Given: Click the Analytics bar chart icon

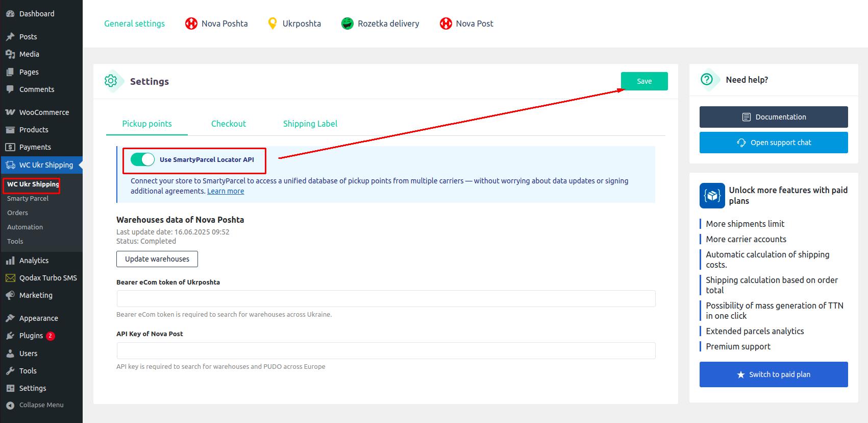Looking at the screenshot, I should tap(10, 261).
